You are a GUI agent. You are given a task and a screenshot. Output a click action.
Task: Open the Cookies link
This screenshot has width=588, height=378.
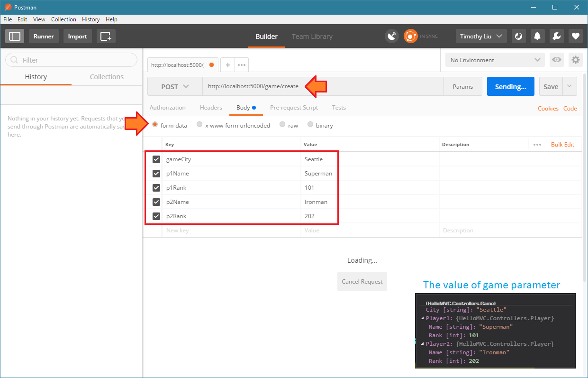pos(548,109)
